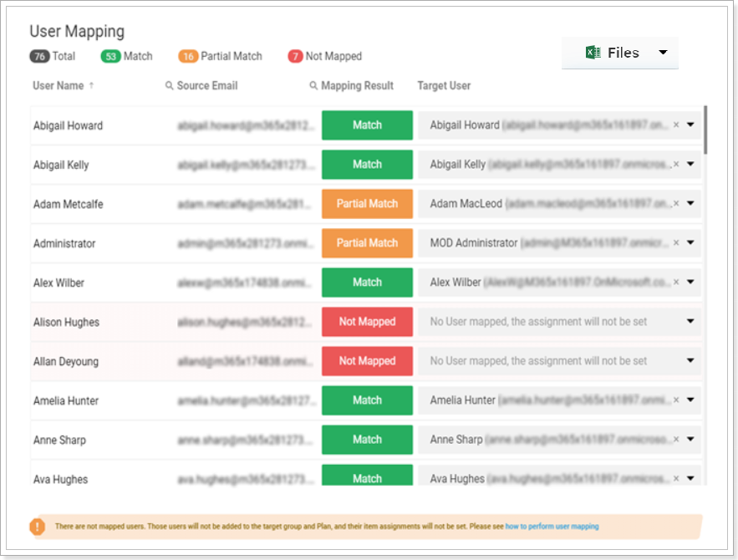Open target user dropdown for Allan Deyoung
This screenshot has width=738, height=560.
(690, 361)
